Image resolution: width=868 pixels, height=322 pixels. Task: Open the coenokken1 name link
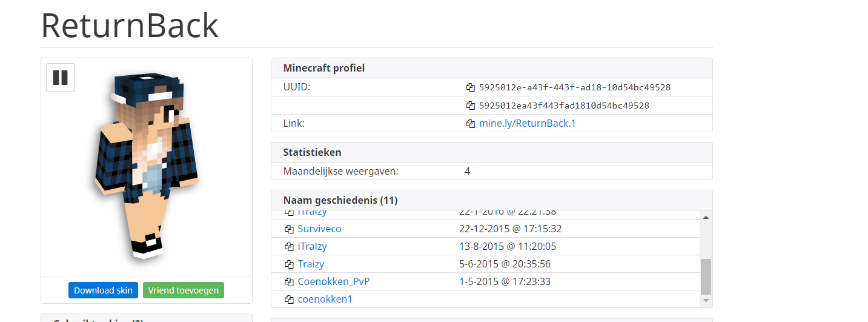(x=325, y=300)
